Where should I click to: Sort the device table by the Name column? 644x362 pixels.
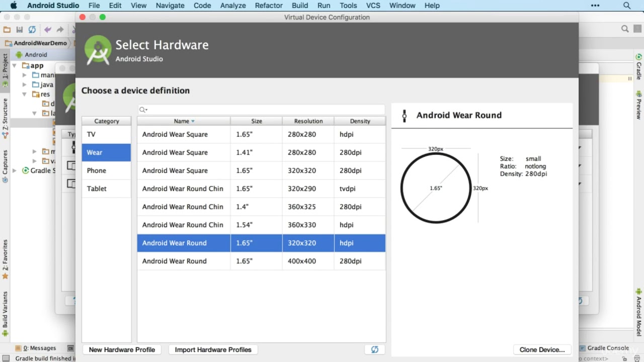tap(184, 121)
